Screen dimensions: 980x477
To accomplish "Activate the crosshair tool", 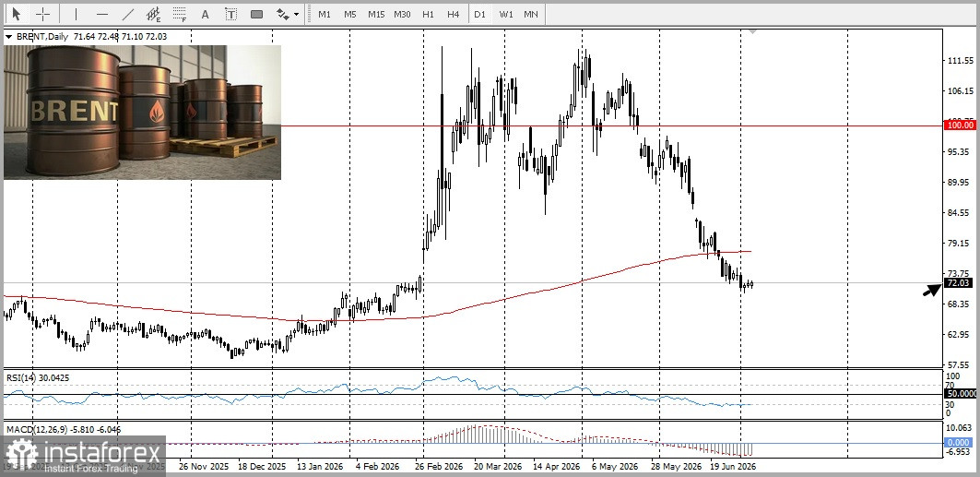I will pos(43,14).
